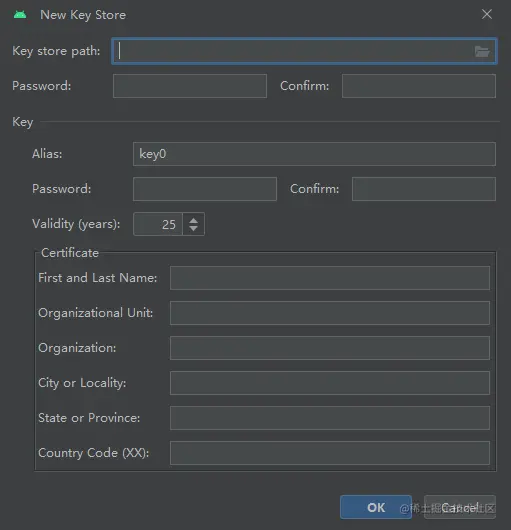Increase Validity years with the up arrow
The width and height of the screenshot is (511, 530).
tap(193, 220)
